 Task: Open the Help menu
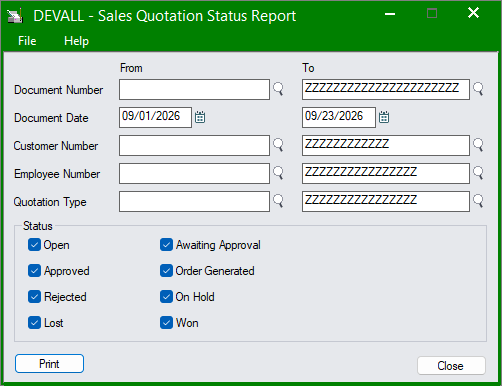[x=76, y=41]
